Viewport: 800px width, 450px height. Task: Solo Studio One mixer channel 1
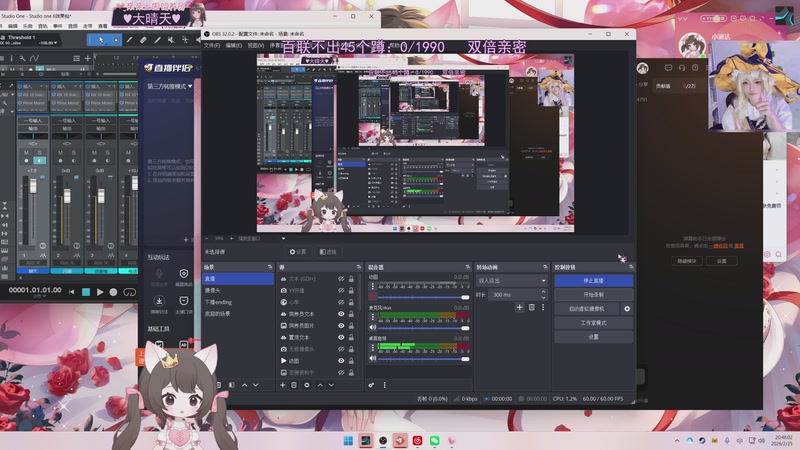(x=39, y=153)
